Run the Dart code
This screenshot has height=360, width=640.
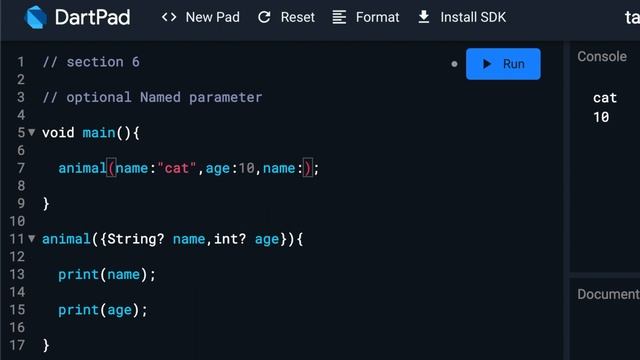[x=503, y=64]
